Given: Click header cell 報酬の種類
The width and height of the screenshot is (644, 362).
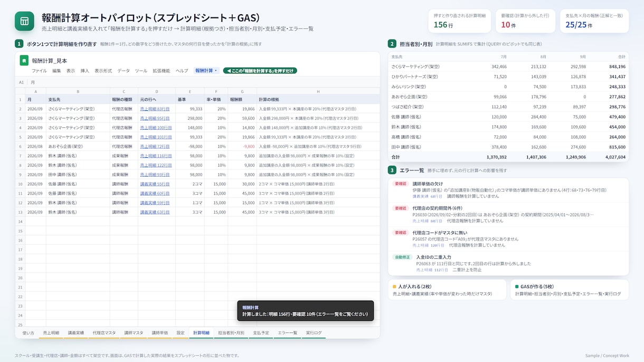Looking at the screenshot, I should coord(124,99).
